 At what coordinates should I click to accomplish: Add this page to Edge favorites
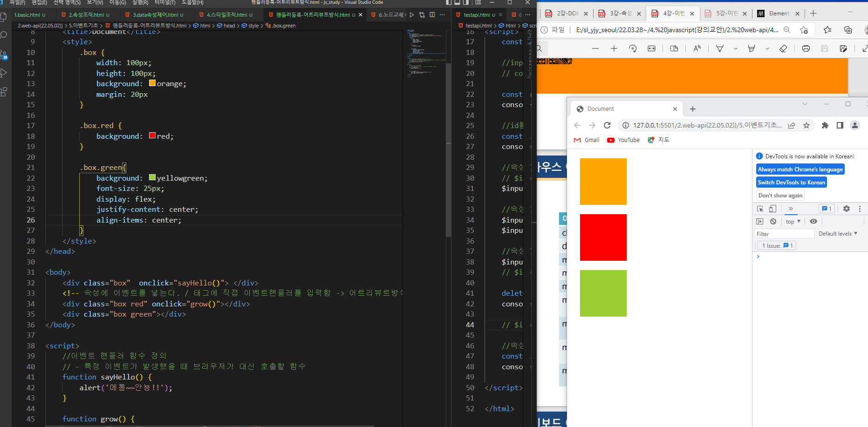pos(804,30)
